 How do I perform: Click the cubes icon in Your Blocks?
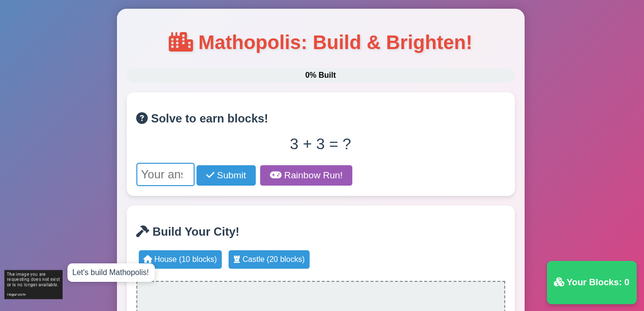pyautogui.click(x=559, y=282)
